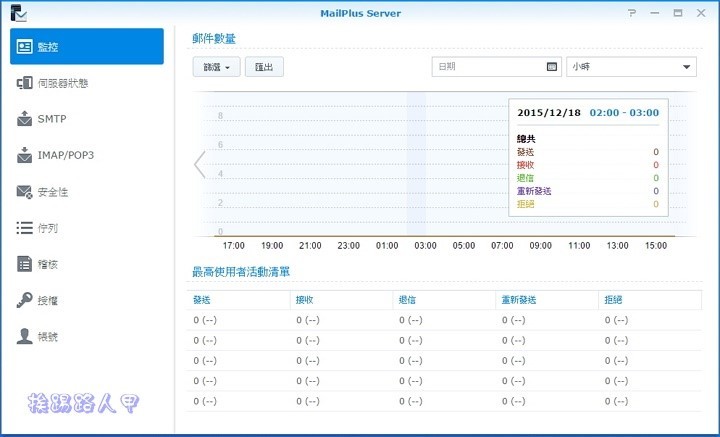
Task: Open the help question mark button
Action: tap(631, 13)
